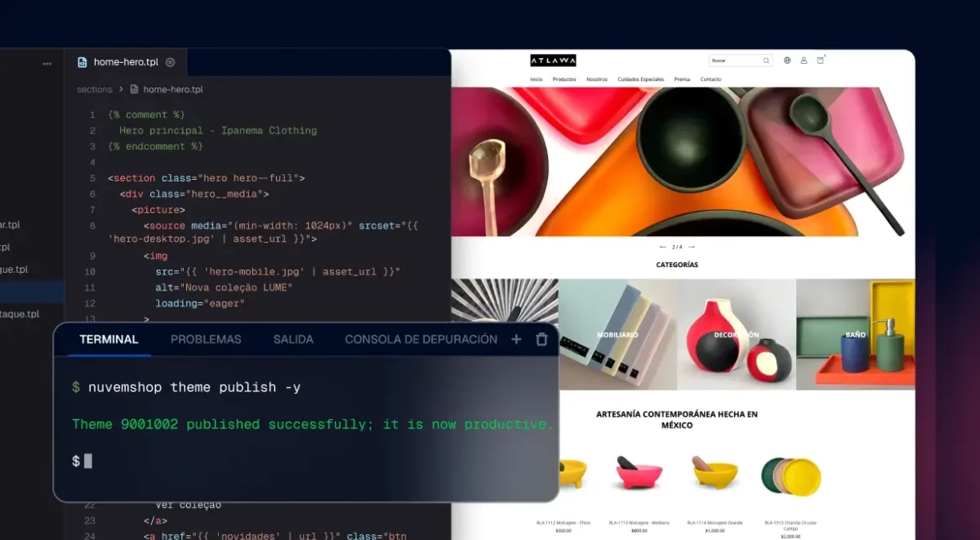Screen dimensions: 980x540
Task: Click the terminal prompt cursor on the last line
Action: point(88,461)
